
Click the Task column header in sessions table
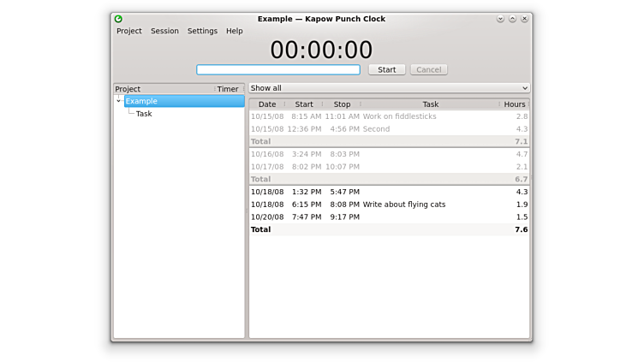tap(430, 104)
